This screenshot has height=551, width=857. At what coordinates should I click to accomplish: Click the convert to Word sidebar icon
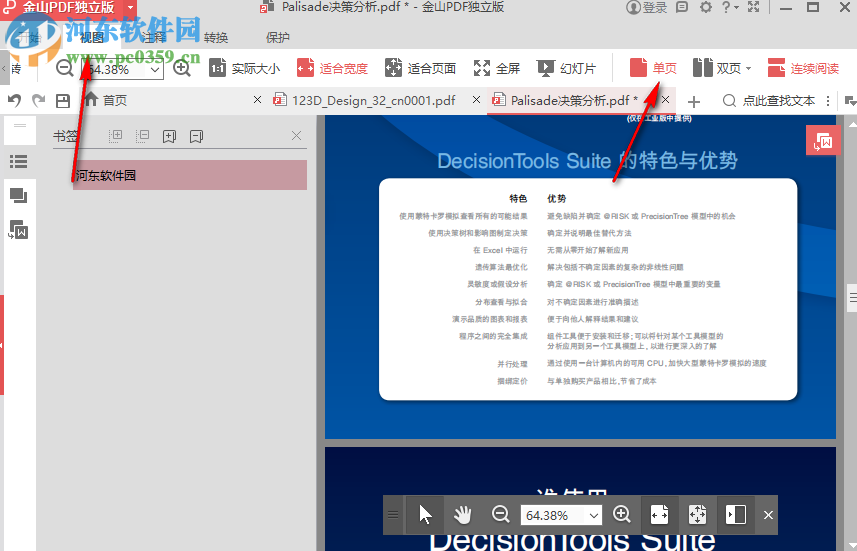click(x=19, y=230)
